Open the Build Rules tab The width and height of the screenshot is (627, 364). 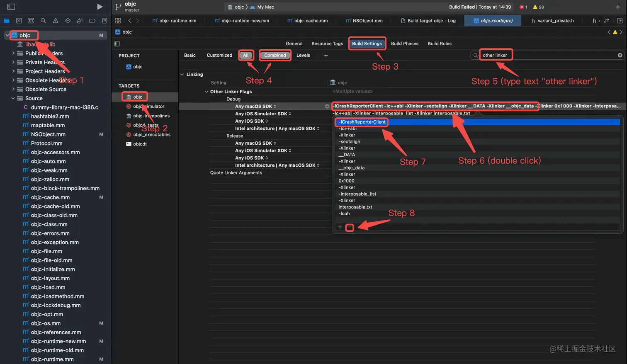(x=440, y=44)
